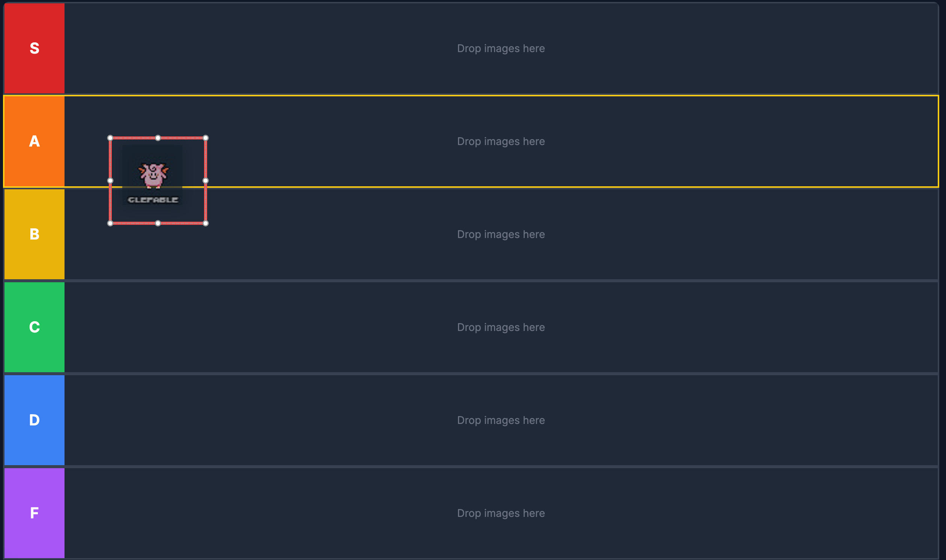Click the Clefable sprite image
Viewport: 946px width, 560px height.
153,175
